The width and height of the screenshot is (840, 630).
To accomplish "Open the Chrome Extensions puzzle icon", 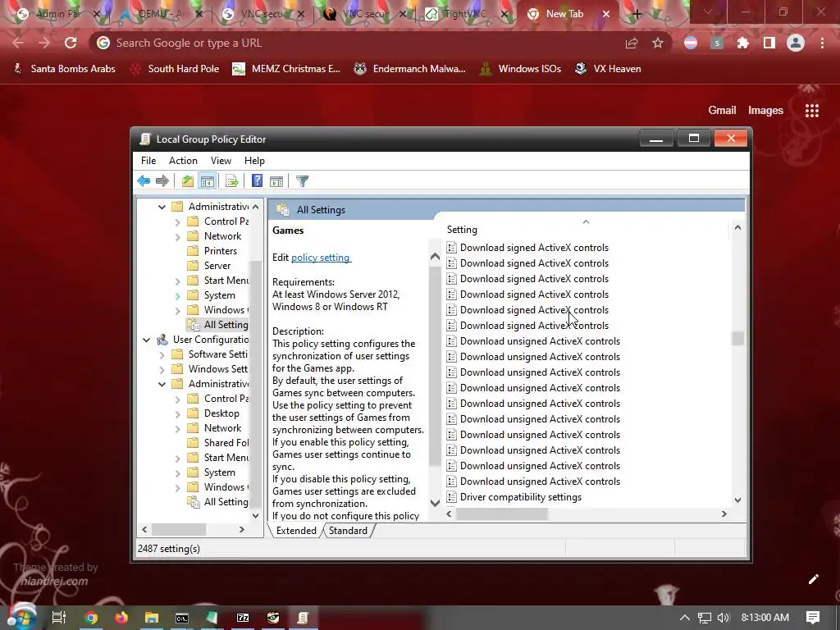I will [743, 43].
